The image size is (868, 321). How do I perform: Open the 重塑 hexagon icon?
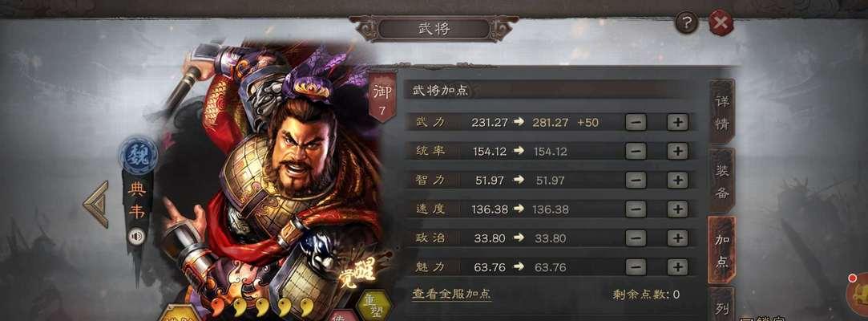[375, 303]
